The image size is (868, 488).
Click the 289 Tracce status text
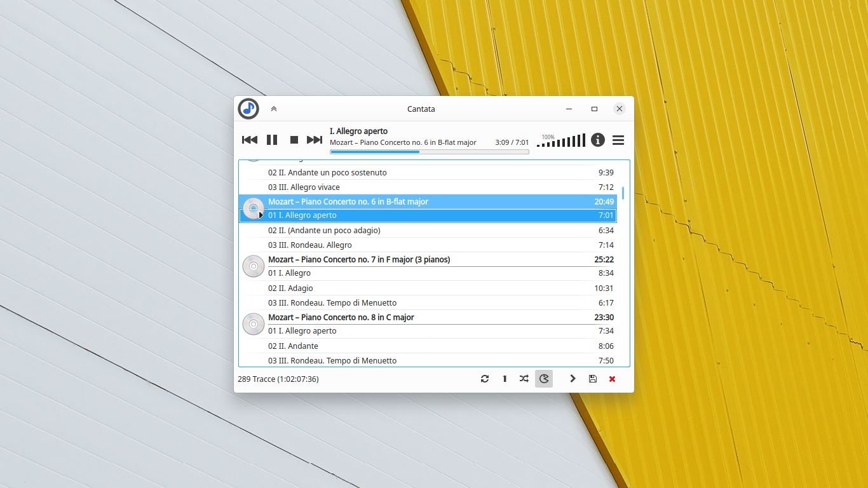point(278,379)
